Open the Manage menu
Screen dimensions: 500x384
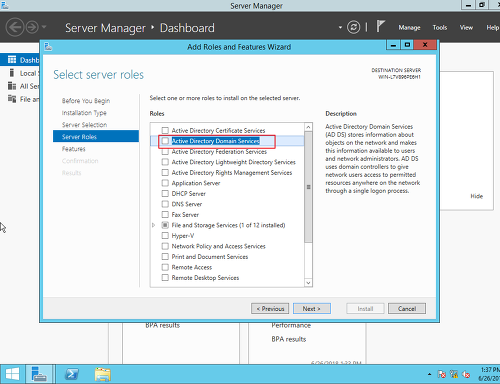(x=409, y=28)
